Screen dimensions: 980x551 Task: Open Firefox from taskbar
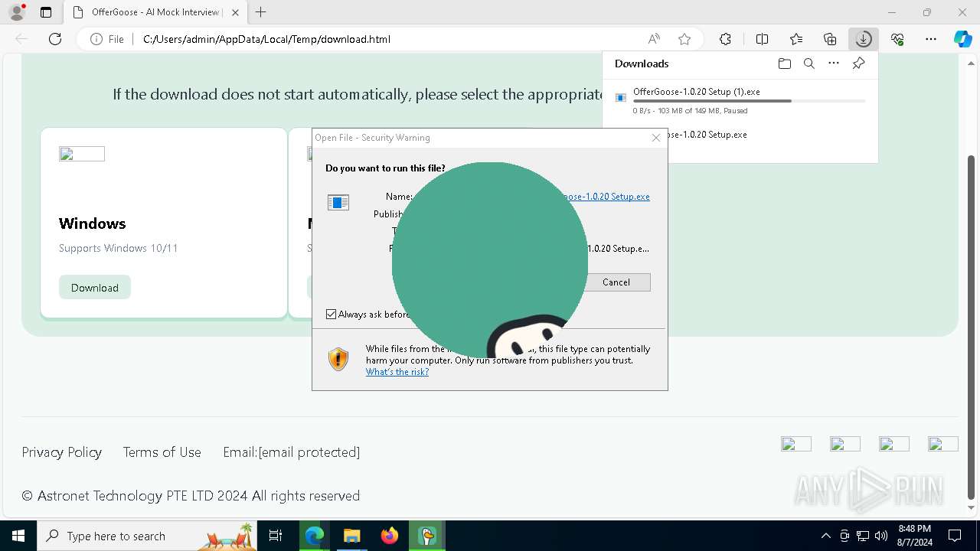tap(389, 536)
